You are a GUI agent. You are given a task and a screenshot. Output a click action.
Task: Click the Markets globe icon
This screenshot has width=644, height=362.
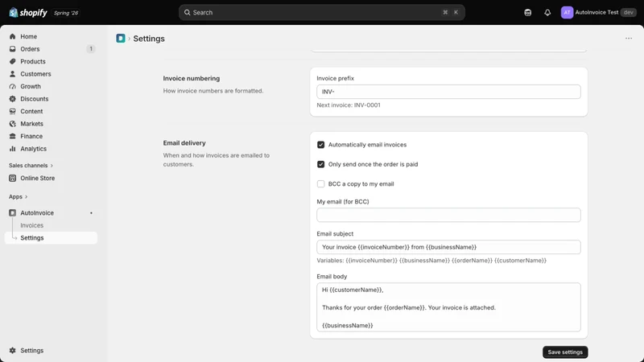[x=12, y=124]
